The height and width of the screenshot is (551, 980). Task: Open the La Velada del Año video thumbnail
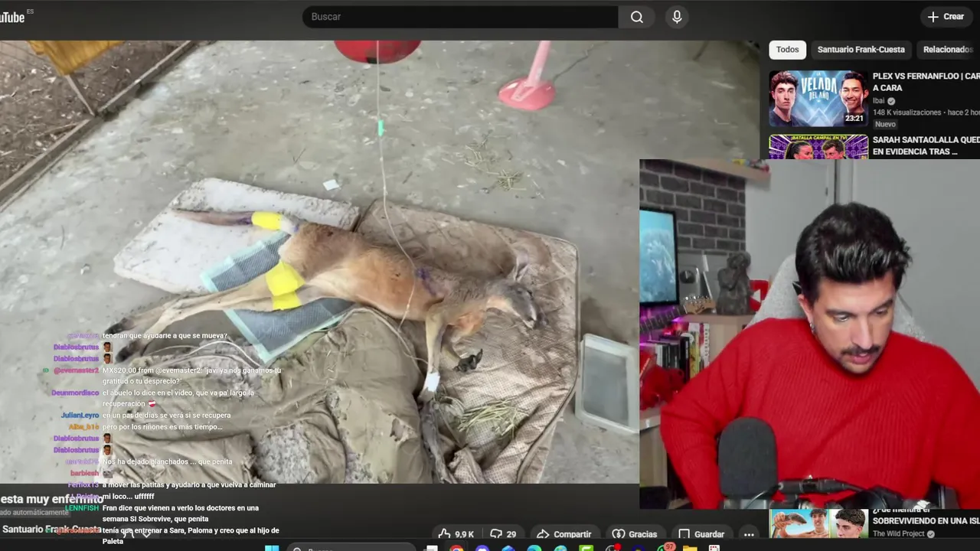tap(818, 99)
